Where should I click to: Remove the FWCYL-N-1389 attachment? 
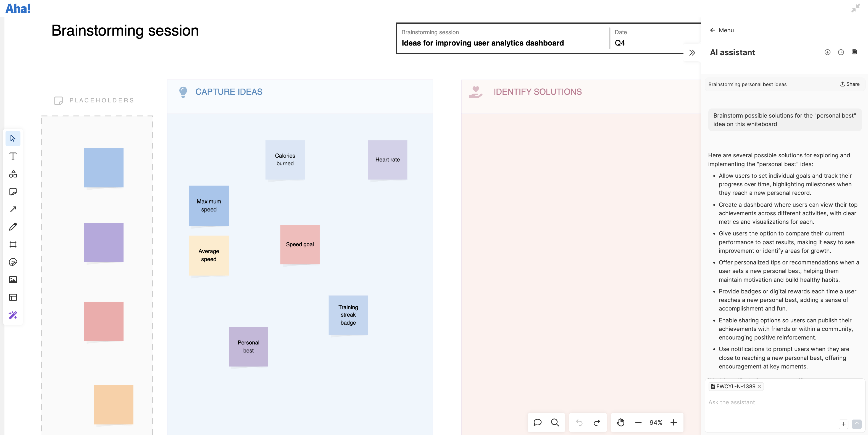pyautogui.click(x=759, y=386)
